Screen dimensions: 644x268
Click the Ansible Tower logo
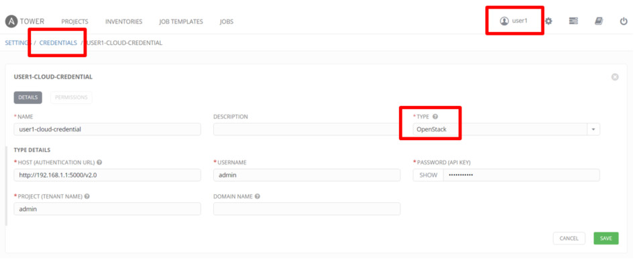[25, 21]
